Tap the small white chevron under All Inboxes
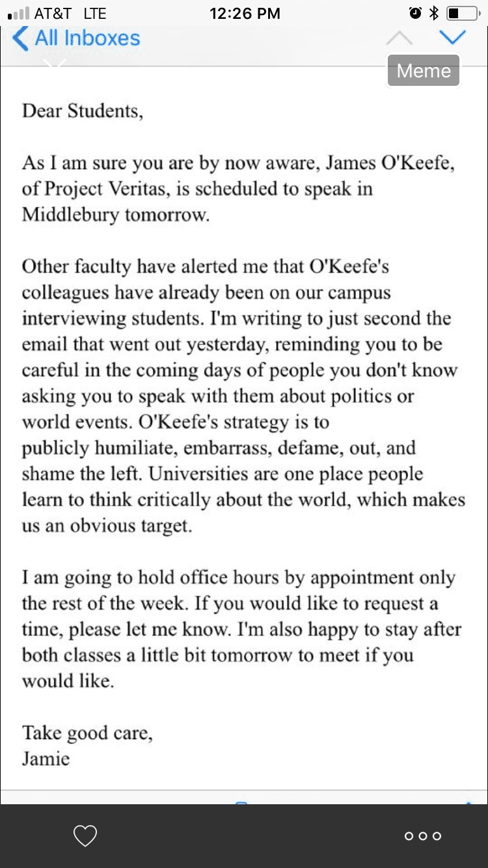Screen dimensions: 488x868 pyautogui.click(x=55, y=64)
